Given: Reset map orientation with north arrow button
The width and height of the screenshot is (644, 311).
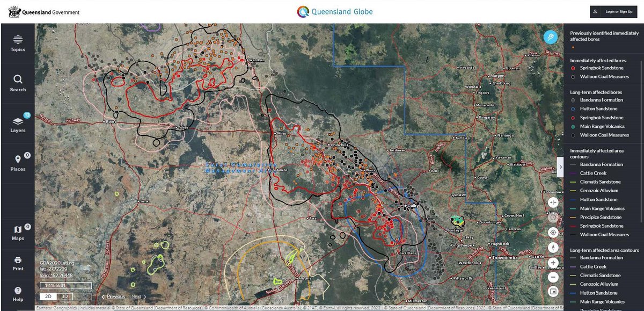Looking at the screenshot, I should tap(553, 248).
